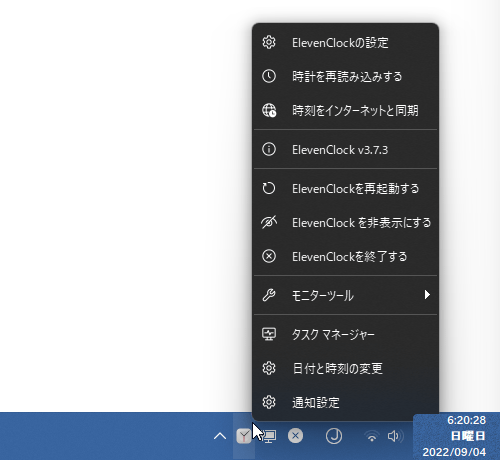Choose 時刻をインターネットと同期
Image resolution: width=500 pixels, height=460 pixels.
coord(345,110)
